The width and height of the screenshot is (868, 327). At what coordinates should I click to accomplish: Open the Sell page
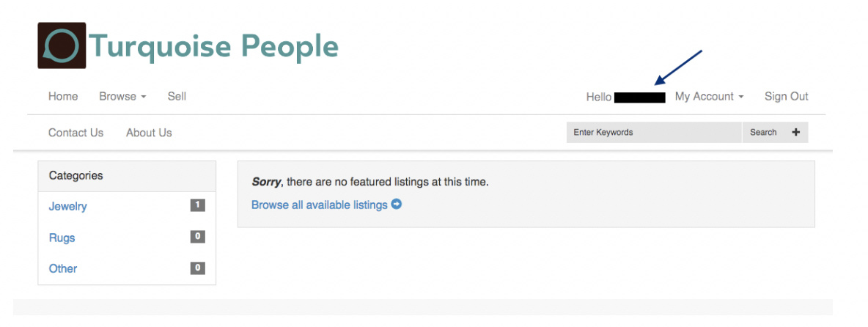(x=177, y=96)
